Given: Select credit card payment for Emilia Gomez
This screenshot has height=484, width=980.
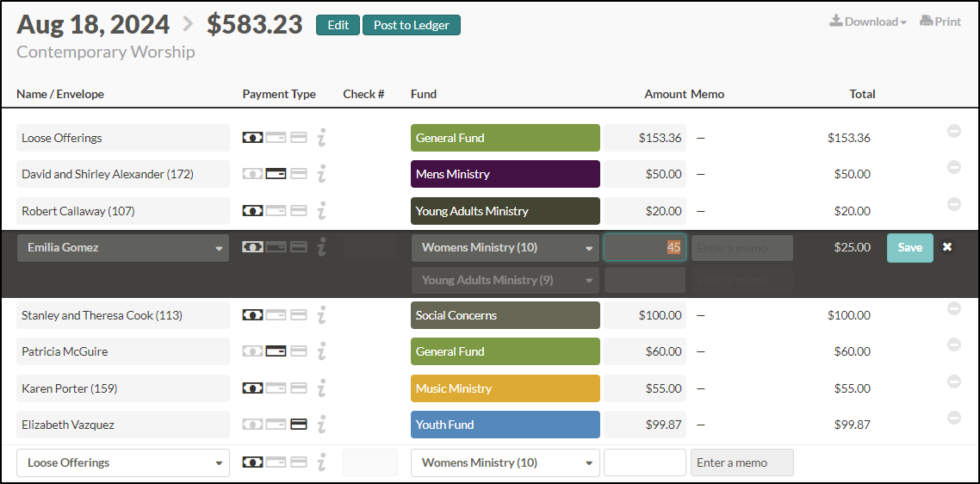Looking at the screenshot, I should [299, 247].
